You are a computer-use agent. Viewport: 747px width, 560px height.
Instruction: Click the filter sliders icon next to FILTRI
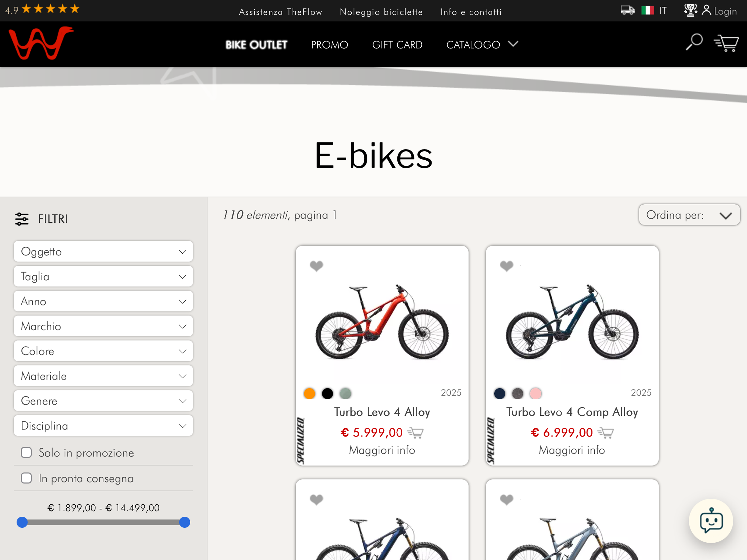point(22,219)
